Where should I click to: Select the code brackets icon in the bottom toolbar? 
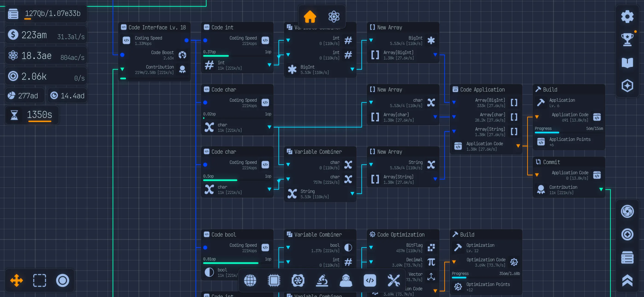tap(370, 280)
